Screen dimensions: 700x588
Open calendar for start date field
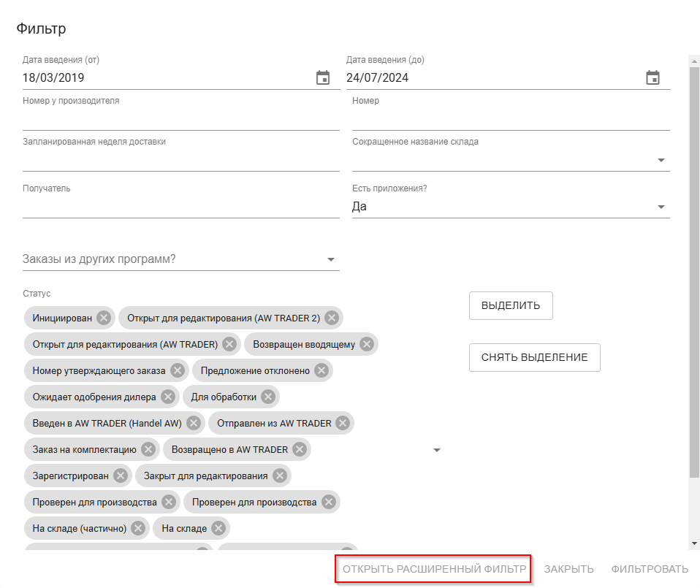coord(323,78)
